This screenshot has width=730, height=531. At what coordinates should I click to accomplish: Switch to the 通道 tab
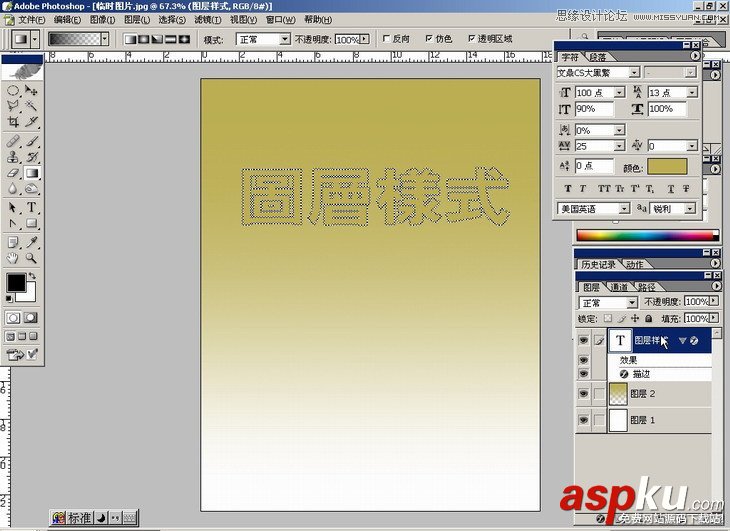pos(619,287)
